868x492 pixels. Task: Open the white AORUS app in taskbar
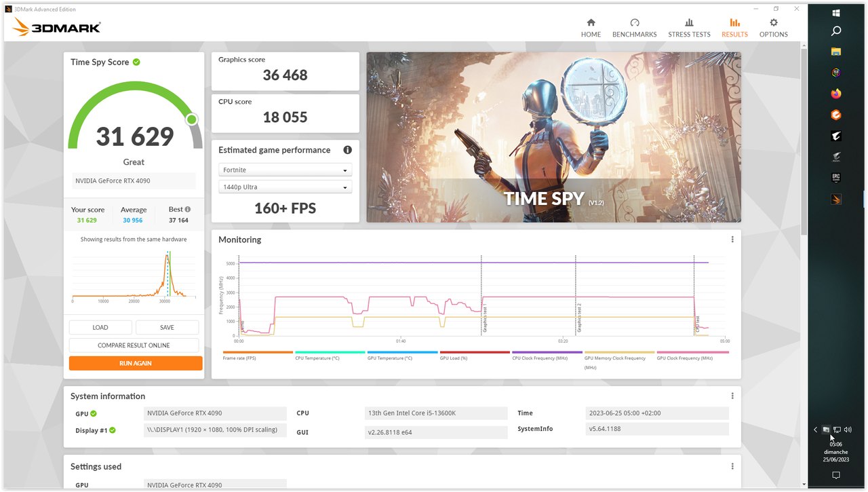pyautogui.click(x=836, y=136)
